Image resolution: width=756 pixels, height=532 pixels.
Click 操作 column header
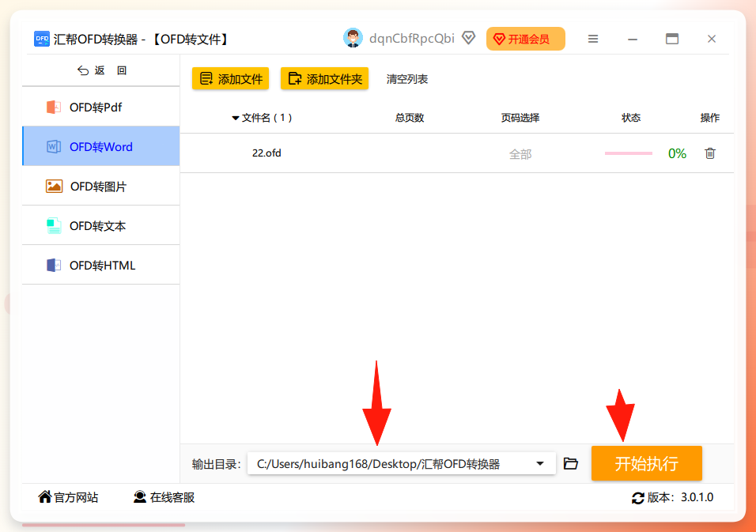(709, 118)
